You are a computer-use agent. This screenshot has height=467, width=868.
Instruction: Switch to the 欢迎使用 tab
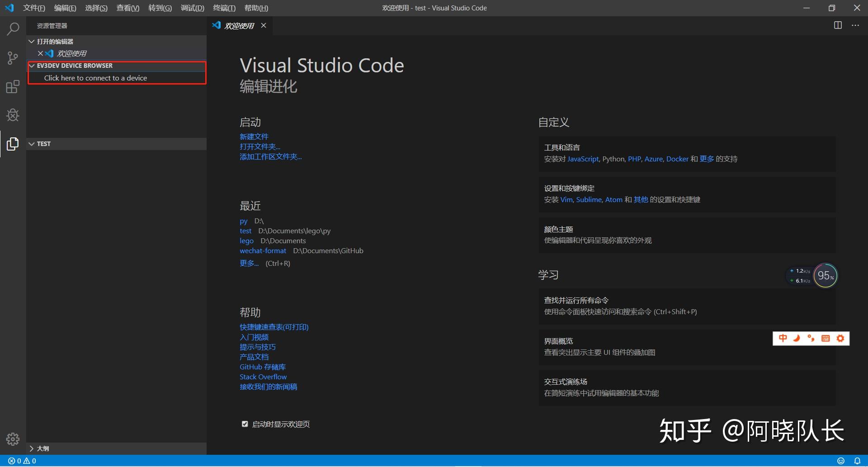239,25
